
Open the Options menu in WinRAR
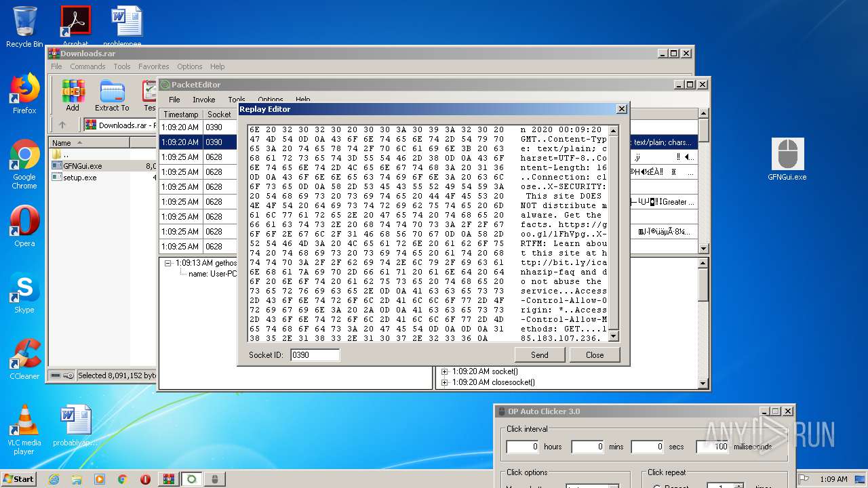[190, 66]
